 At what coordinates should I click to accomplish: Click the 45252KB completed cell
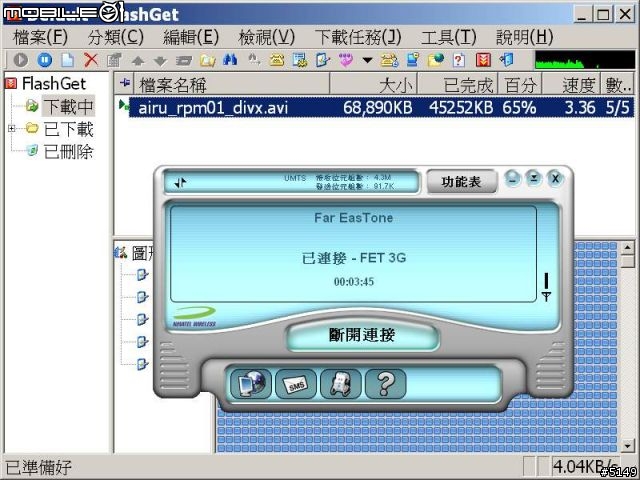pyautogui.click(x=461, y=108)
